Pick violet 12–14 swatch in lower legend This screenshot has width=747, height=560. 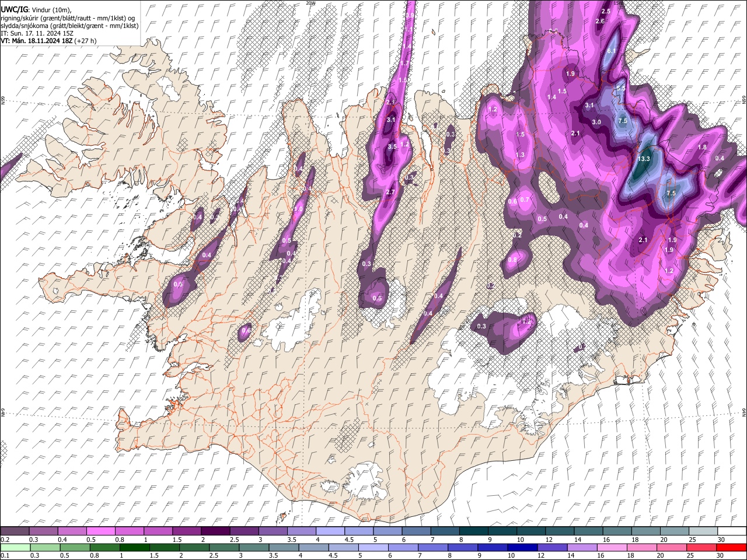[552, 547]
